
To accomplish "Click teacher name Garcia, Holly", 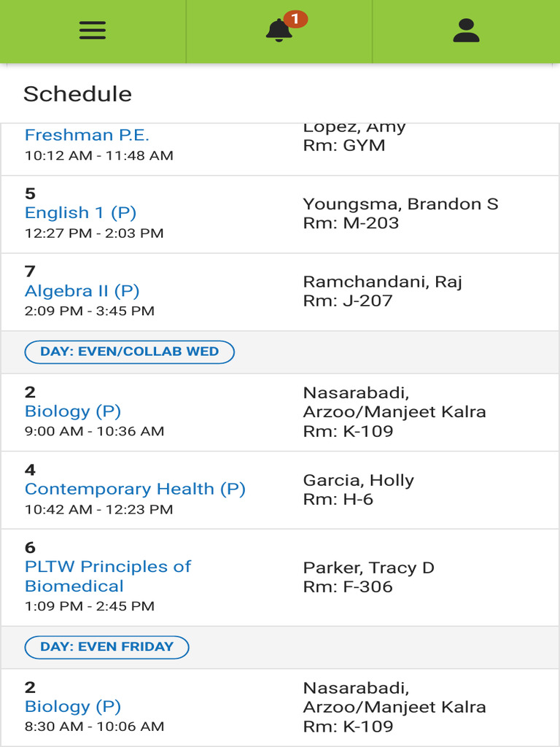I will 358,481.
